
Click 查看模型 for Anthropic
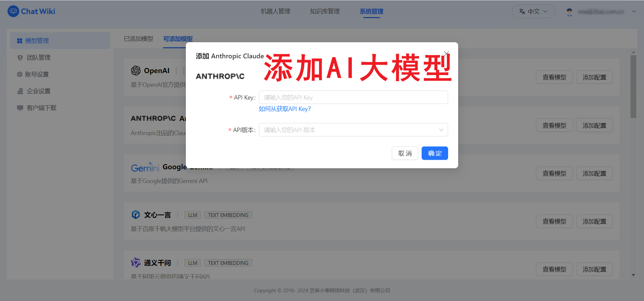tap(554, 125)
